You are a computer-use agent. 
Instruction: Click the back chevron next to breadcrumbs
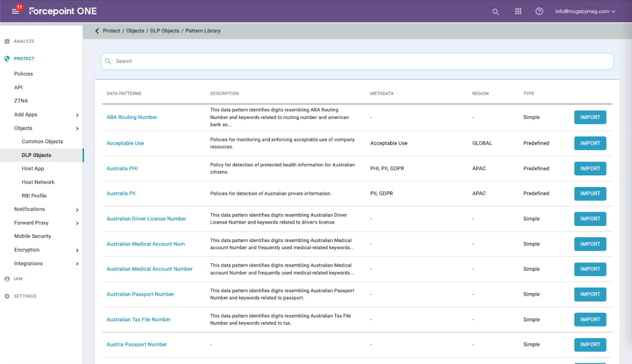(x=97, y=30)
